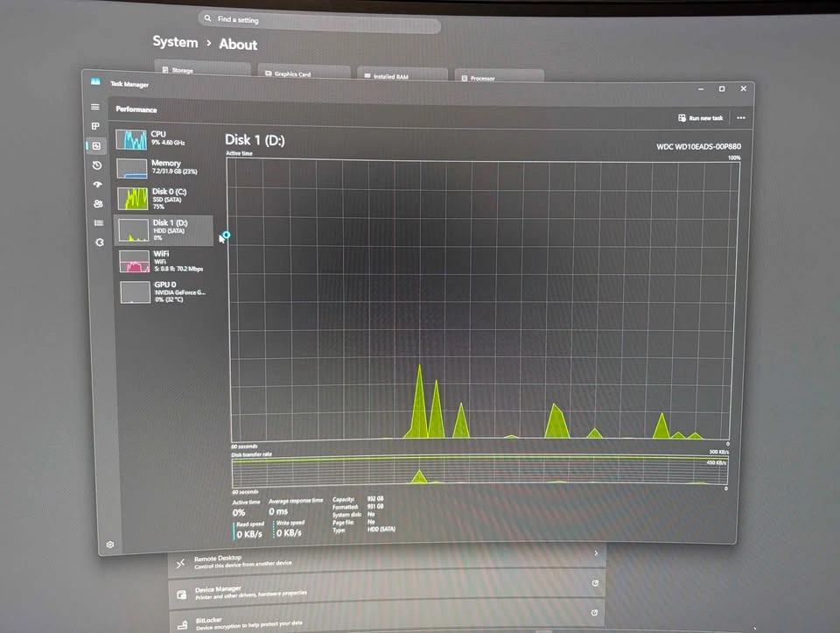The image size is (840, 633).
Task: Click System breadcrumb in Settings window
Action: (175, 42)
